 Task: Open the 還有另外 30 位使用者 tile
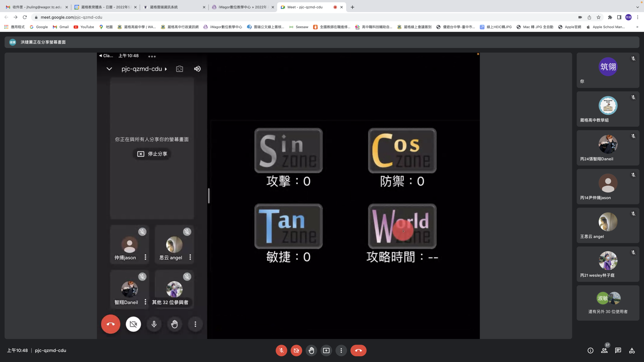(608, 303)
